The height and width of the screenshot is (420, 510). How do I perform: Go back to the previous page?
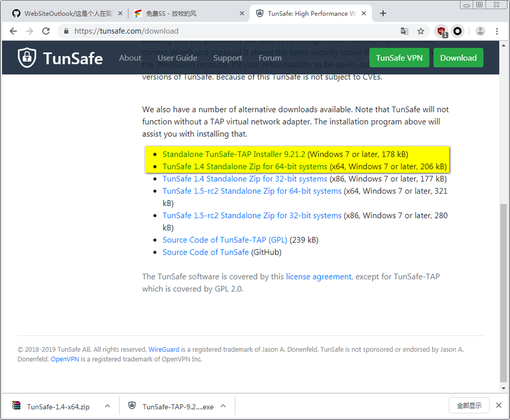click(x=13, y=31)
